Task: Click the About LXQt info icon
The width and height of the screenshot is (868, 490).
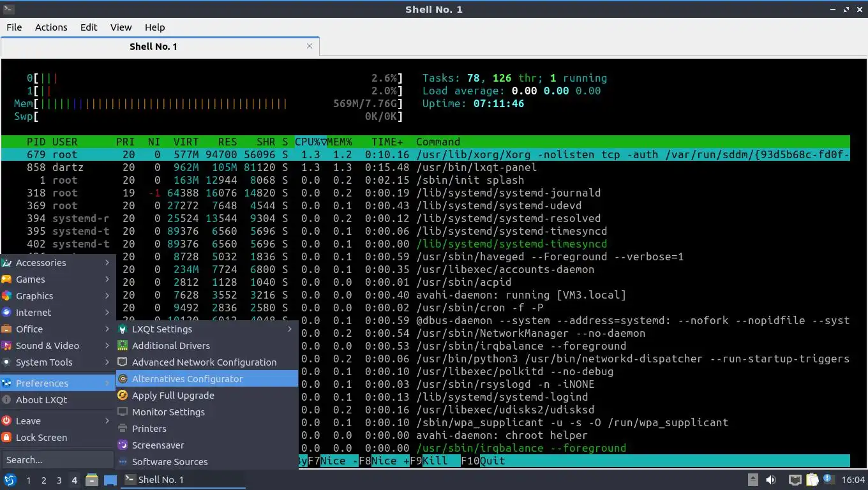Action: pos(6,400)
